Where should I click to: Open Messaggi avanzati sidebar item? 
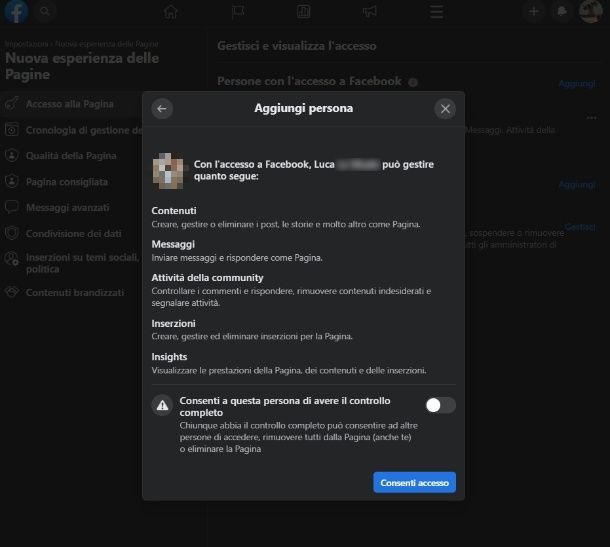coord(72,207)
